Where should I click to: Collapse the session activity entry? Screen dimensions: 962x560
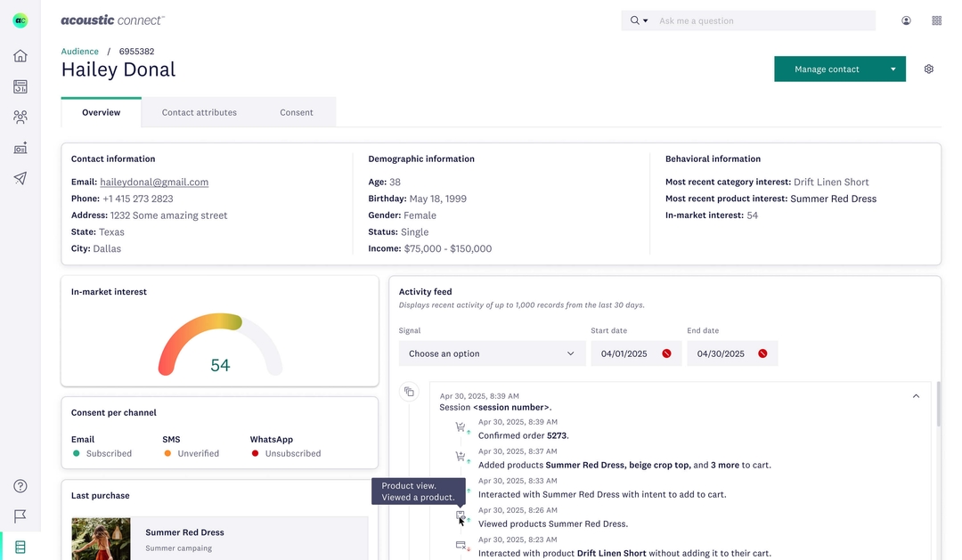click(916, 396)
